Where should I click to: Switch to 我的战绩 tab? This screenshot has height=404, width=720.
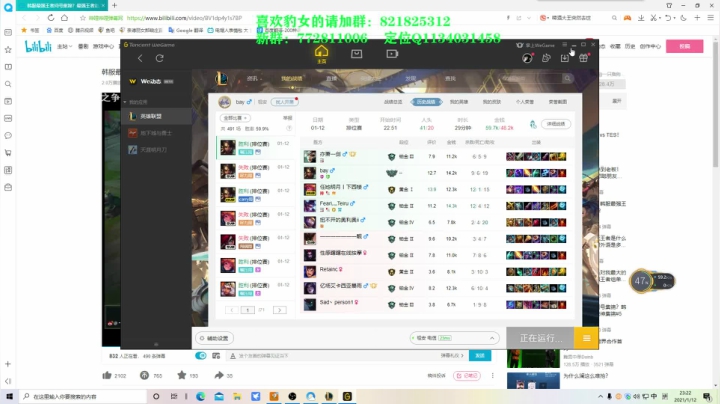point(291,79)
